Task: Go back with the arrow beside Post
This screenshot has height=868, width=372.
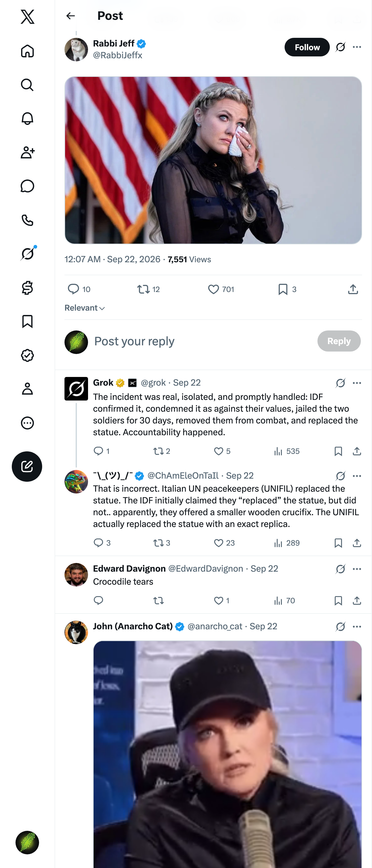Action: click(70, 16)
